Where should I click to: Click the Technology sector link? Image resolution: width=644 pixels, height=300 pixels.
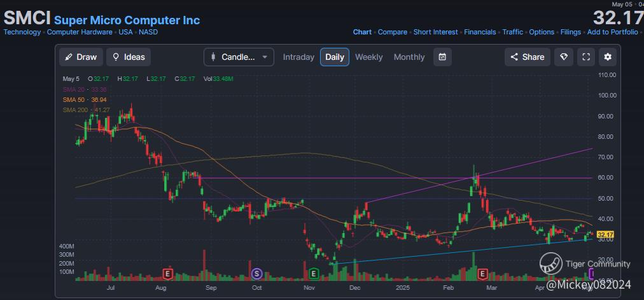coord(22,32)
